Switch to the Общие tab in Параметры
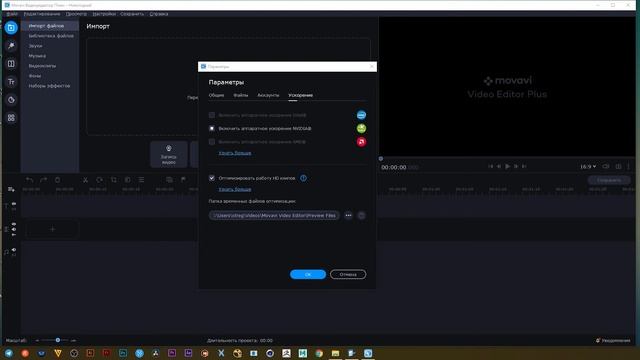 (x=216, y=95)
